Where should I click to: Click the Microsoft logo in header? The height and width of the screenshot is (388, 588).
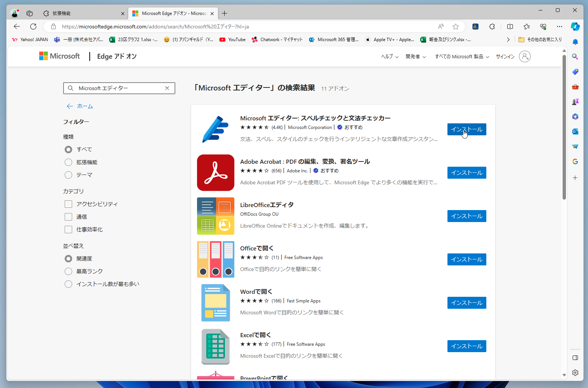(x=59, y=56)
